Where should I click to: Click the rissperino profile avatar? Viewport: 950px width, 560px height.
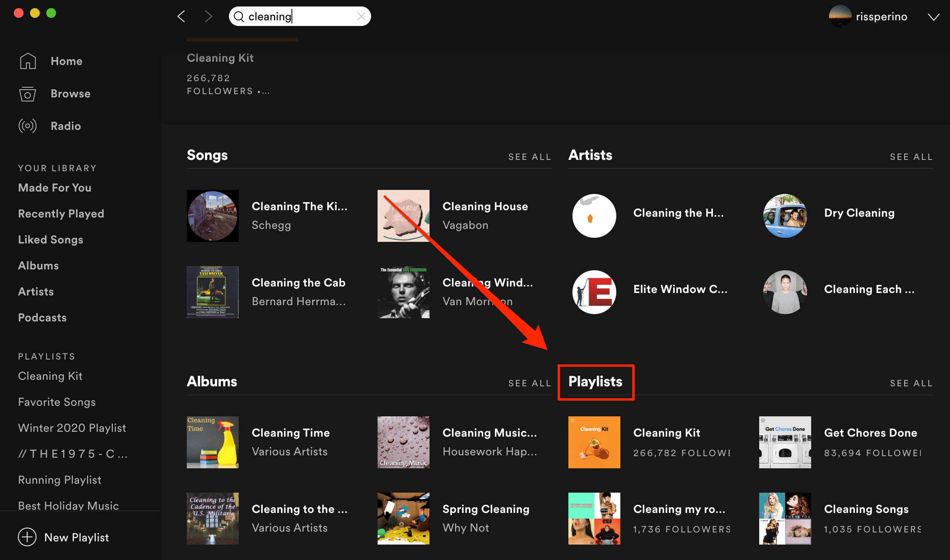840,16
